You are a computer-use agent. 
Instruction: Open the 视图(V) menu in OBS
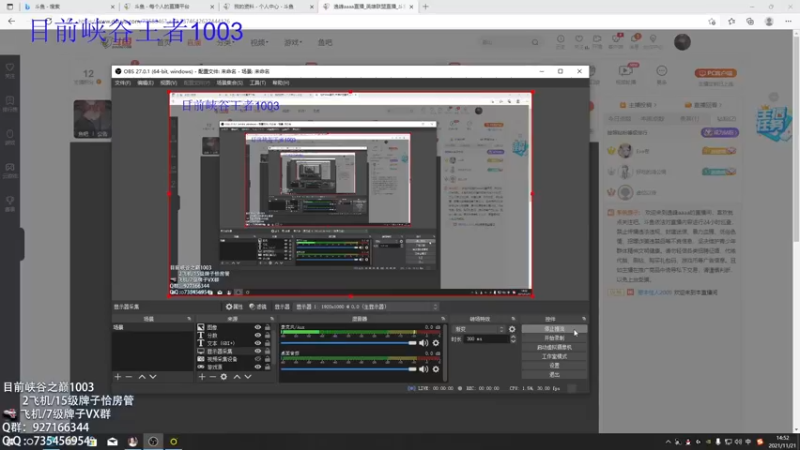pos(168,83)
